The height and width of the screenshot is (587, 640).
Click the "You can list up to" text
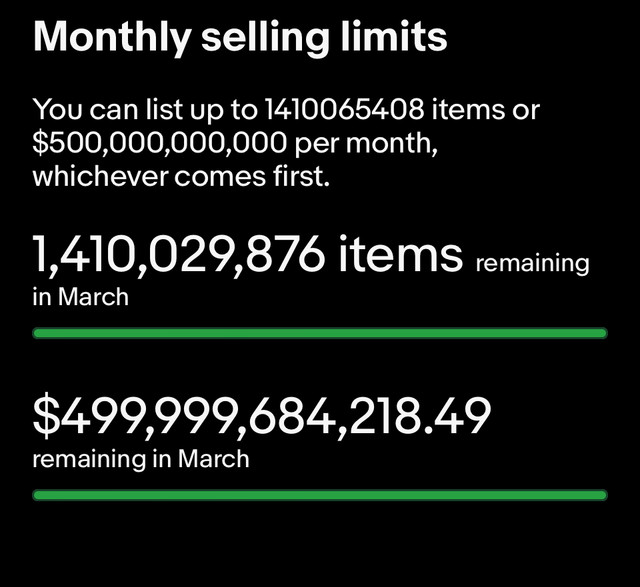(x=145, y=110)
